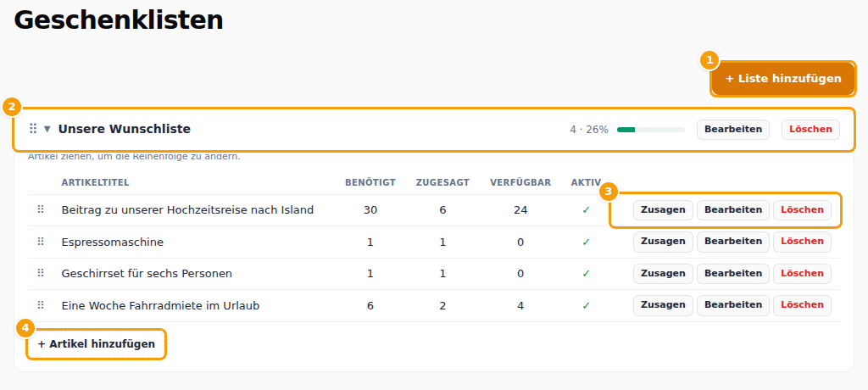
Task: Click Löschen for Geschirrset für sechs Personen
Action: pos(802,274)
